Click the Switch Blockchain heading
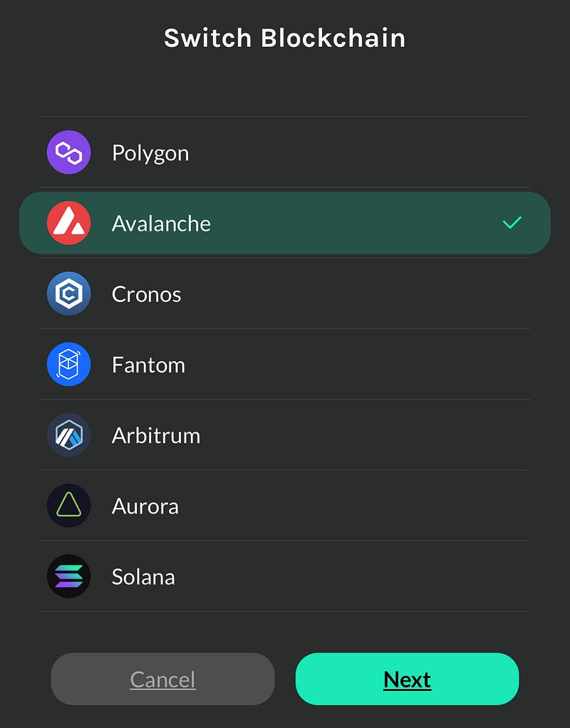The height and width of the screenshot is (728, 570). pyautogui.click(x=285, y=38)
